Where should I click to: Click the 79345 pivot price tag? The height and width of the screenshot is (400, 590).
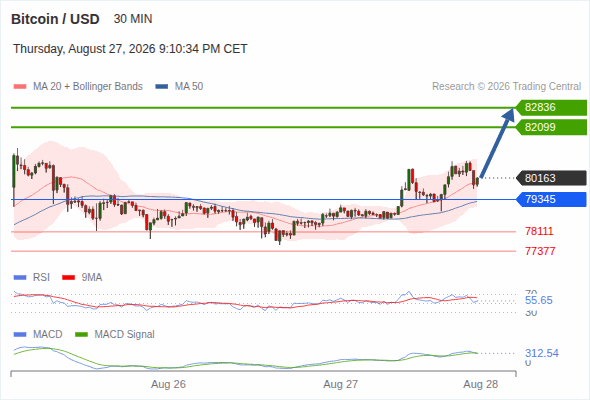tap(551, 199)
